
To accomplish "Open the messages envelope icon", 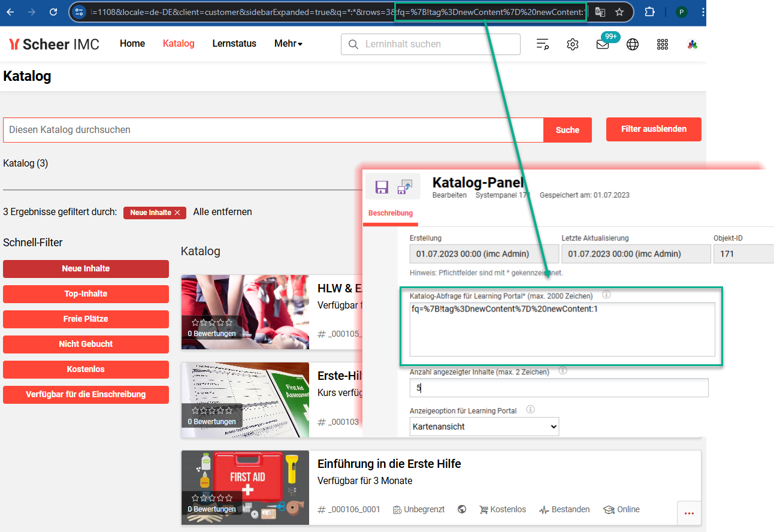I will [x=603, y=44].
